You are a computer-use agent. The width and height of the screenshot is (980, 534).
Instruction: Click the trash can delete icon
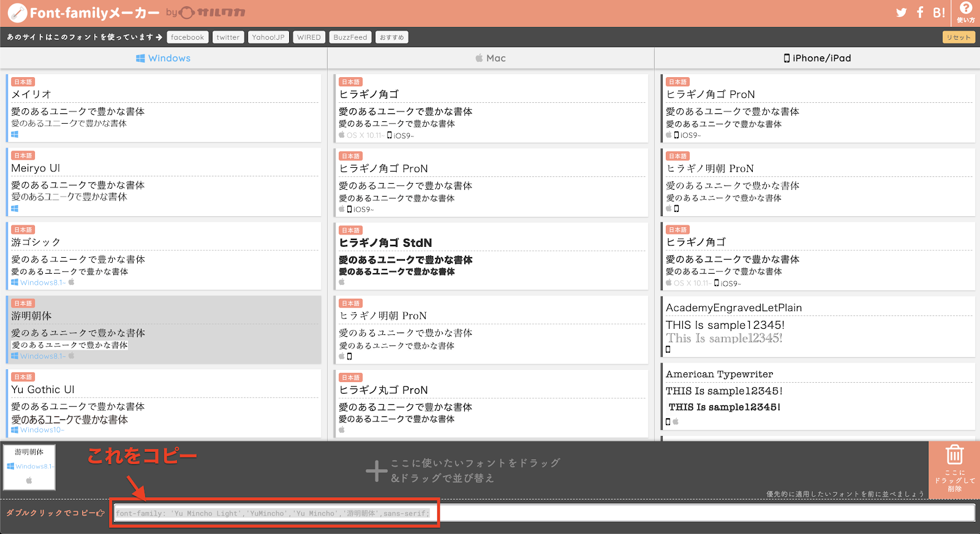pyautogui.click(x=954, y=456)
